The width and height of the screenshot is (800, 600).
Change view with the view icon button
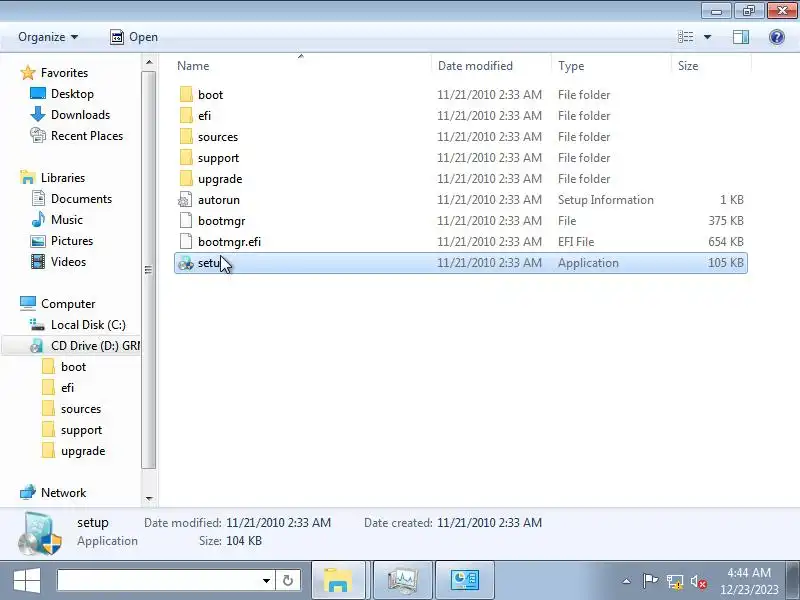685,37
